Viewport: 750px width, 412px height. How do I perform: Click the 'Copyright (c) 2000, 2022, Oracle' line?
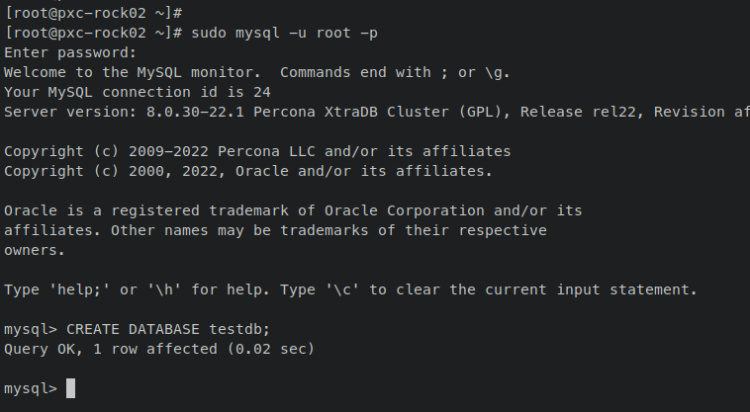tap(248, 171)
